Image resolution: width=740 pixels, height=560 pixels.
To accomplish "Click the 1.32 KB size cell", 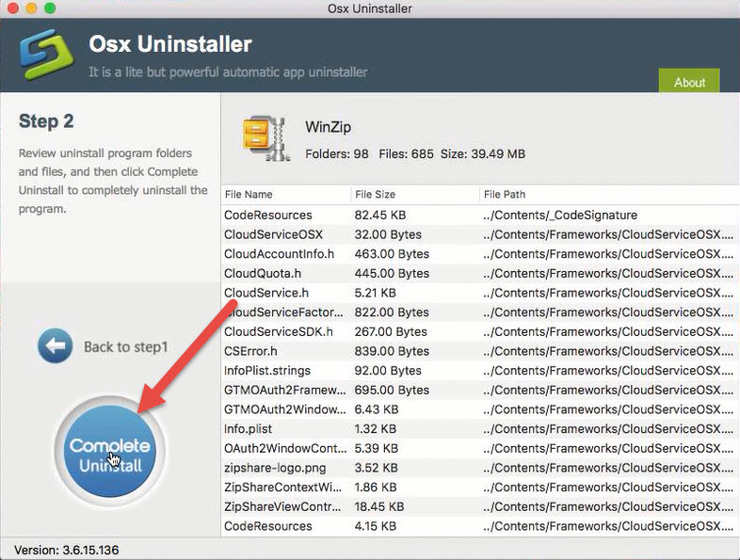I will click(x=376, y=429).
